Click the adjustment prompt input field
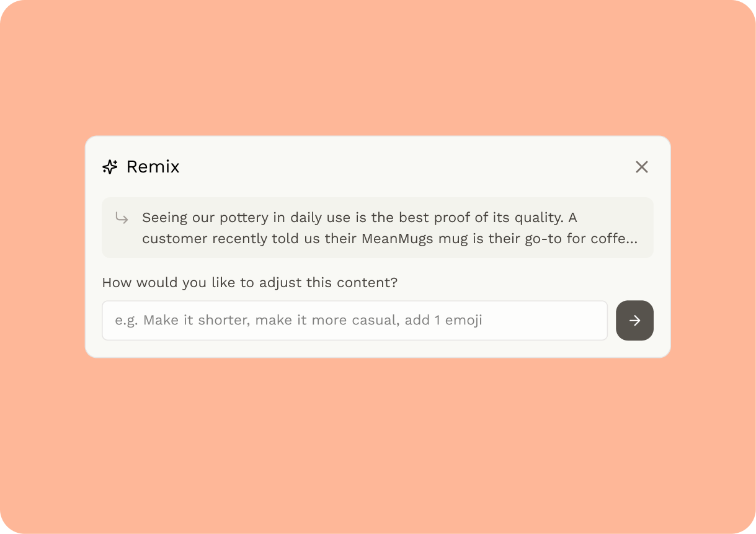Screen dimensions: 756x534 pyautogui.click(x=354, y=320)
